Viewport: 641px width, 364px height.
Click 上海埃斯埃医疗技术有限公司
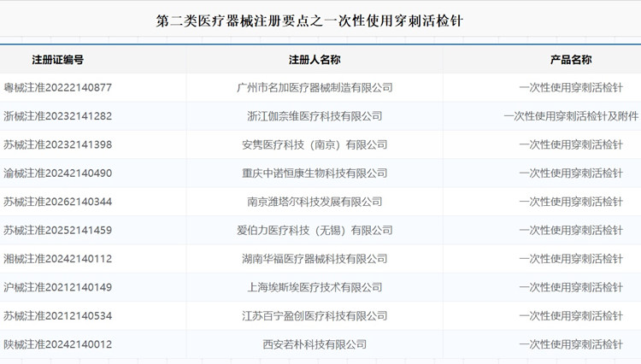coord(315,288)
